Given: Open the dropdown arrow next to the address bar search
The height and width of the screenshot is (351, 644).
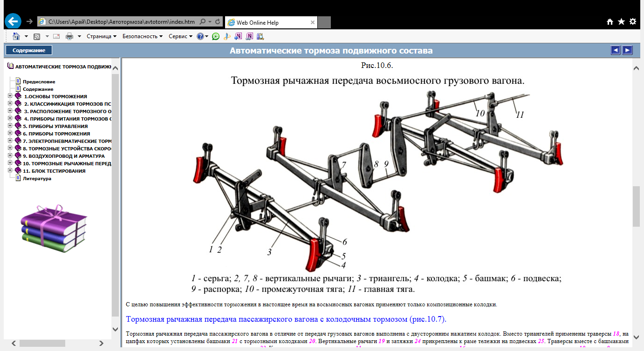Looking at the screenshot, I should [x=210, y=21].
